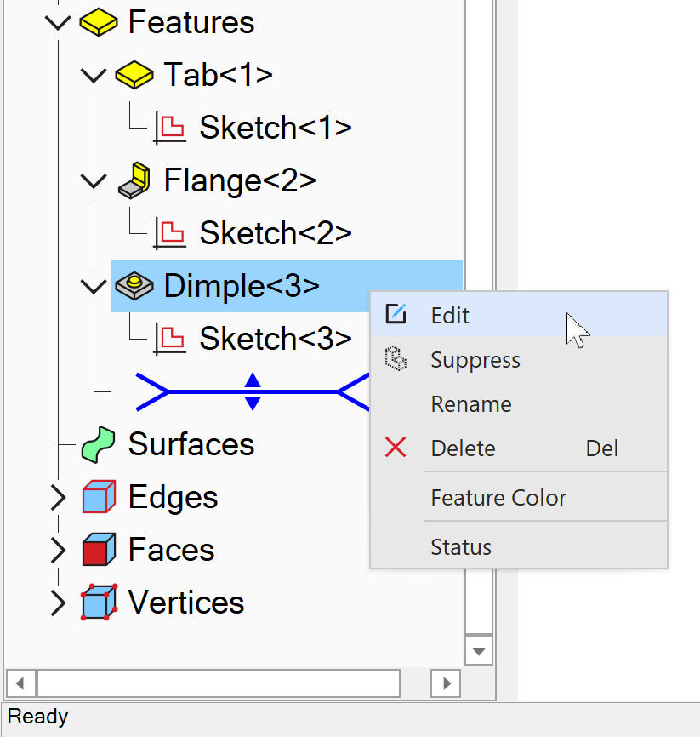Select Sketch<2> in the tree
The width and height of the screenshot is (700, 737).
(275, 233)
